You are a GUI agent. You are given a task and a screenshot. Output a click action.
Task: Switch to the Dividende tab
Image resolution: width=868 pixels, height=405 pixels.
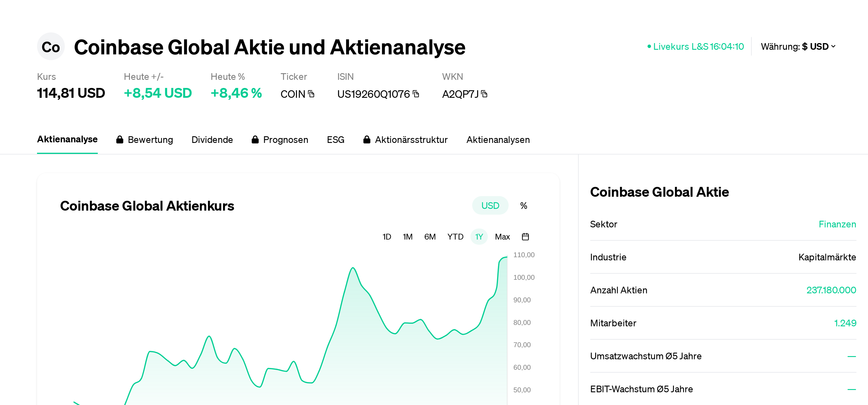(212, 139)
